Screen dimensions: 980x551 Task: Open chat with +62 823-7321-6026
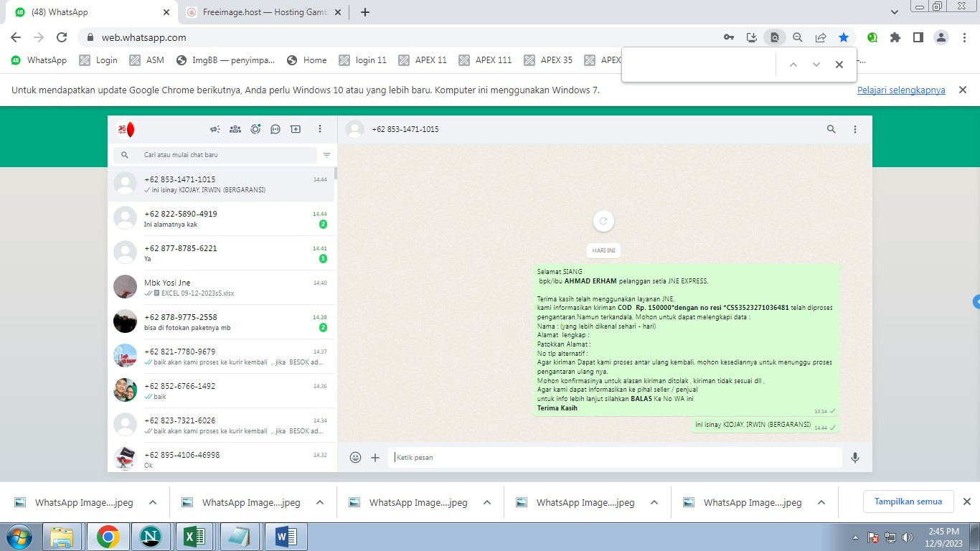[221, 425]
